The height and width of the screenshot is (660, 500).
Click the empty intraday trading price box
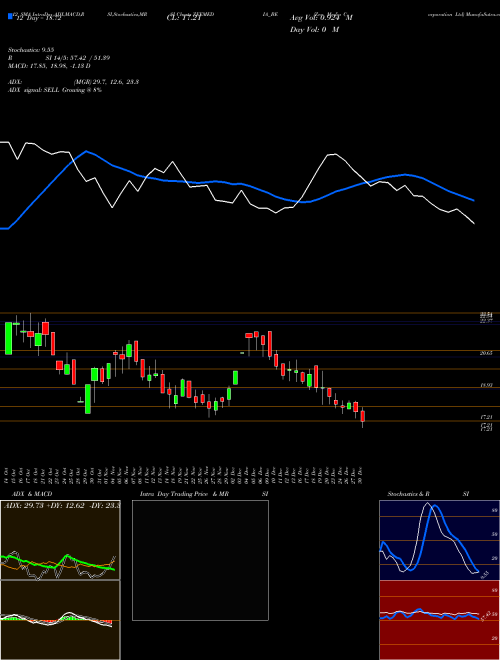pos(200,560)
